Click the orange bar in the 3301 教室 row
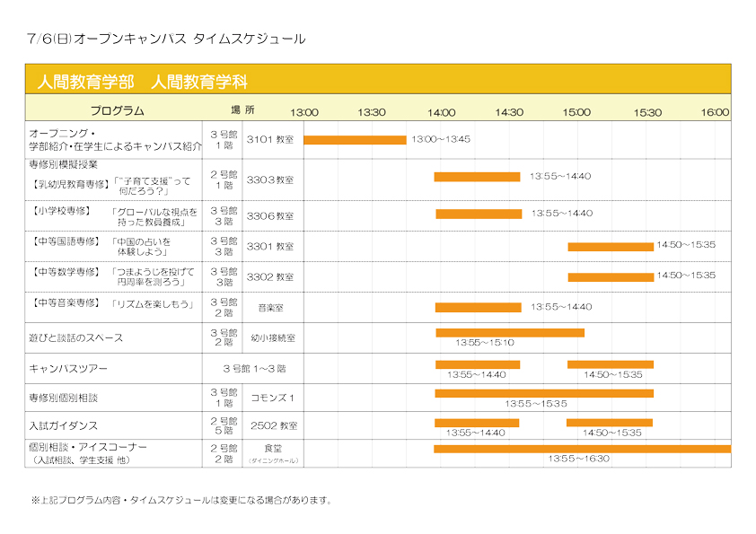Viewport: 756px width, 534px height. pyautogui.click(x=611, y=247)
